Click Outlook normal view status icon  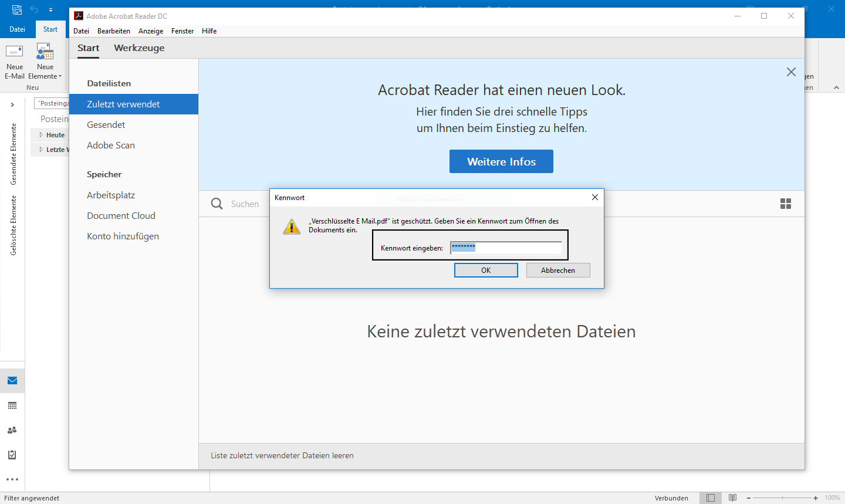711,498
